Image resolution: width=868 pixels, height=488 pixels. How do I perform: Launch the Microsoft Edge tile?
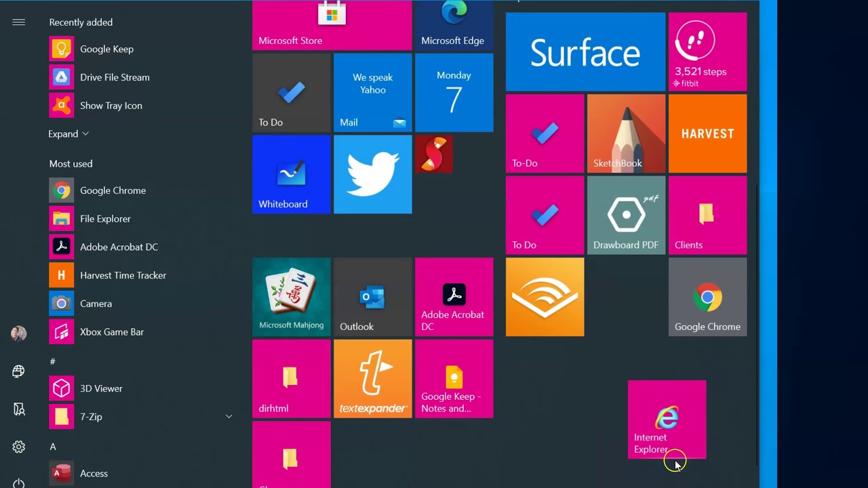pyautogui.click(x=454, y=25)
